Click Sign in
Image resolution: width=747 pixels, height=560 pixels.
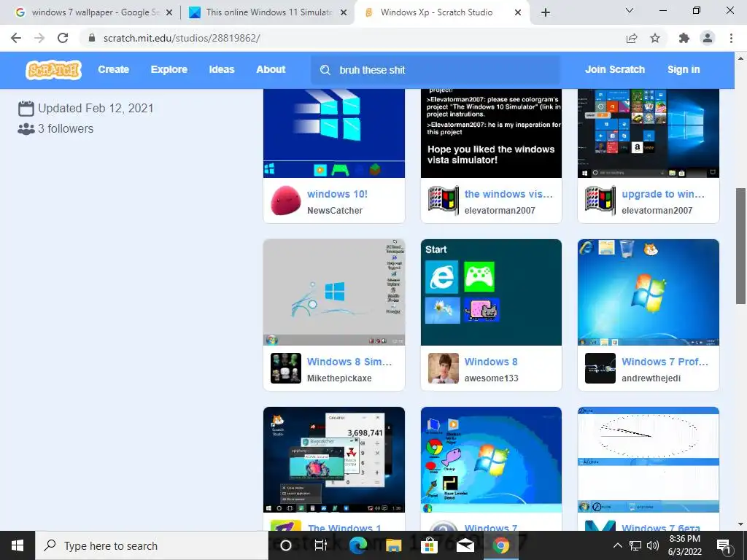(x=684, y=69)
